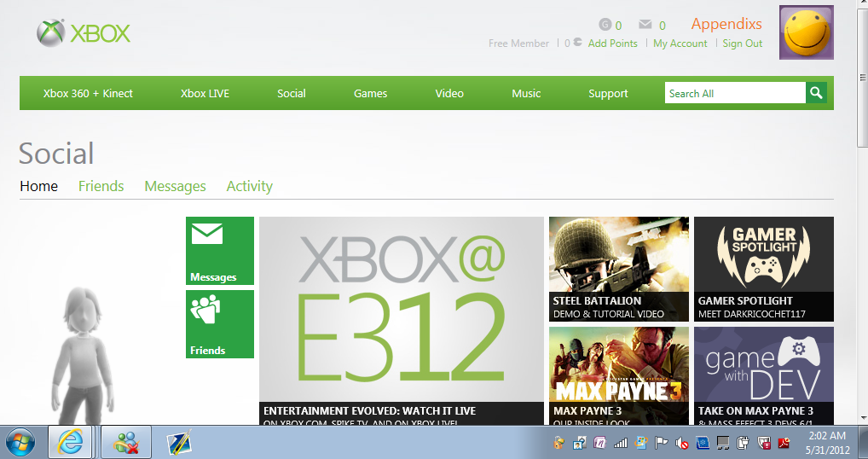Click the header envelope message count icon
This screenshot has width=868, height=459.
645,25
